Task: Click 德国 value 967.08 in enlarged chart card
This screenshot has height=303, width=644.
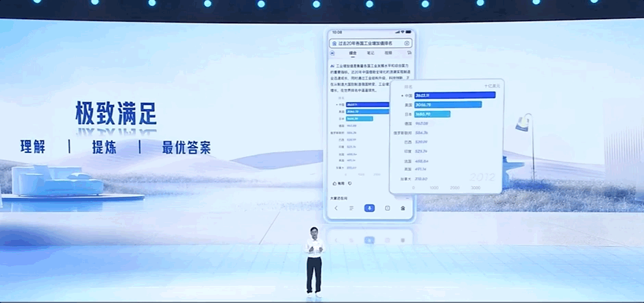Action: [x=422, y=123]
